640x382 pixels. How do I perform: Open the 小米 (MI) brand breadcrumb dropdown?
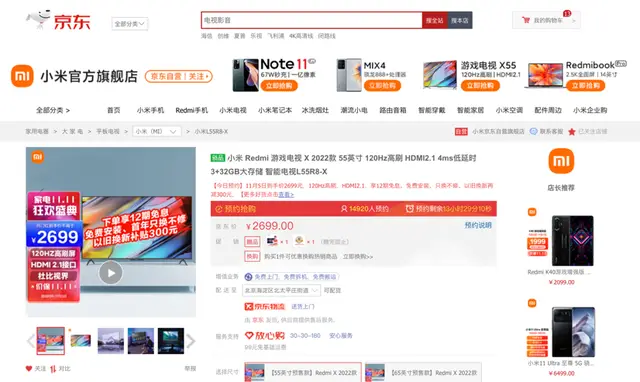point(157,131)
